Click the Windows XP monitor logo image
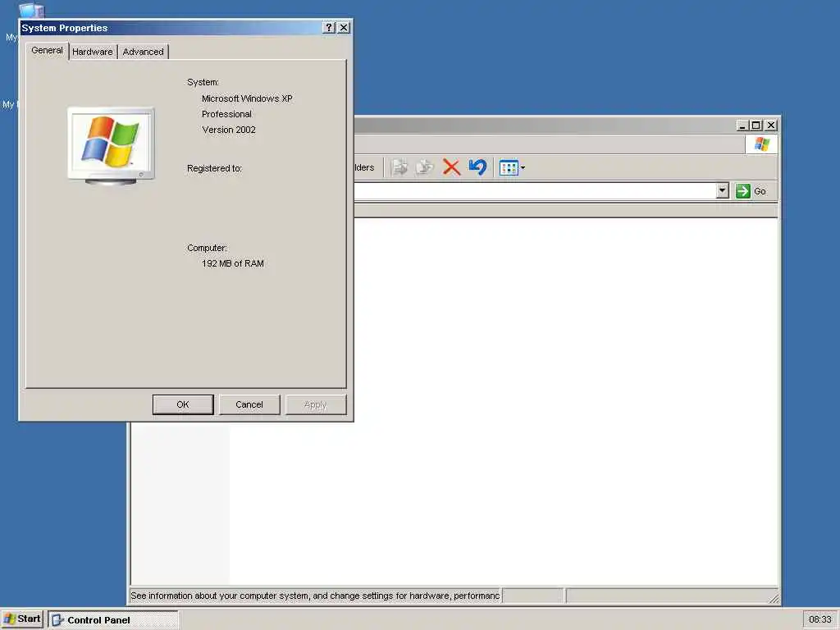This screenshot has width=840, height=630. (111, 146)
